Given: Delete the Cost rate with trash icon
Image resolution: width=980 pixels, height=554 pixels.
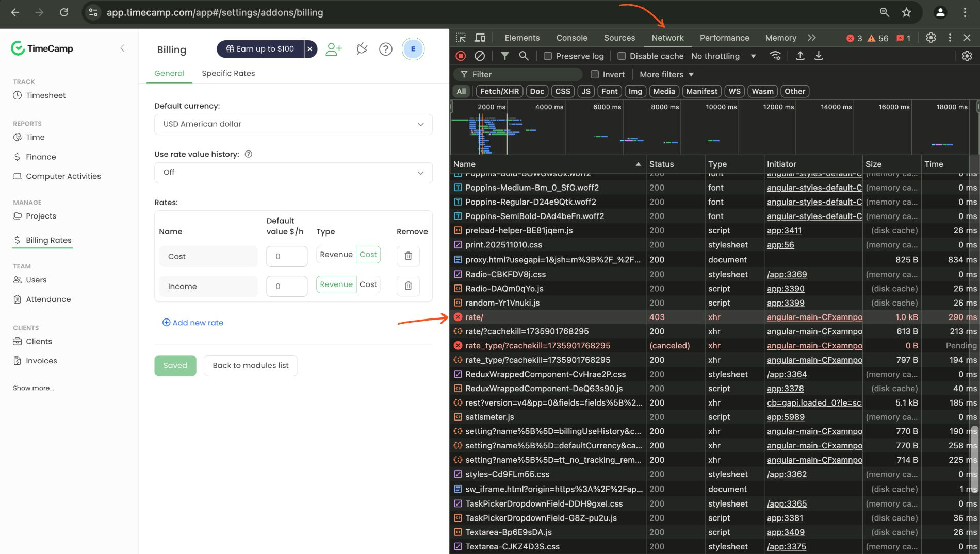Looking at the screenshot, I should pyautogui.click(x=408, y=256).
